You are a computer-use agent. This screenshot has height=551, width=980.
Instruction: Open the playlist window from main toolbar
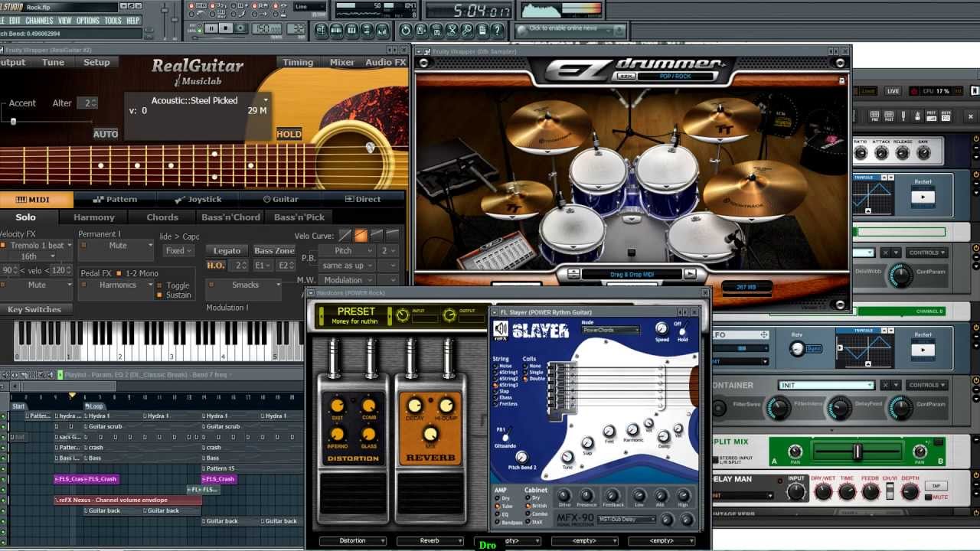click(x=321, y=30)
